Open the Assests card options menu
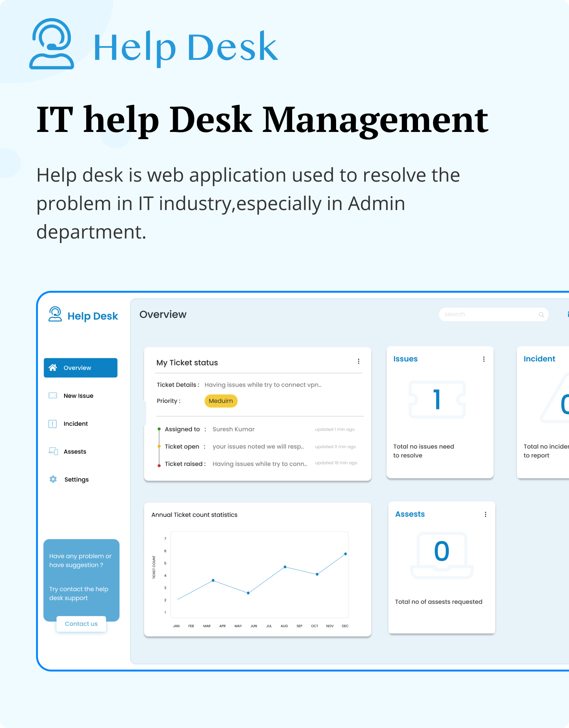569x728 pixels. 486,515
